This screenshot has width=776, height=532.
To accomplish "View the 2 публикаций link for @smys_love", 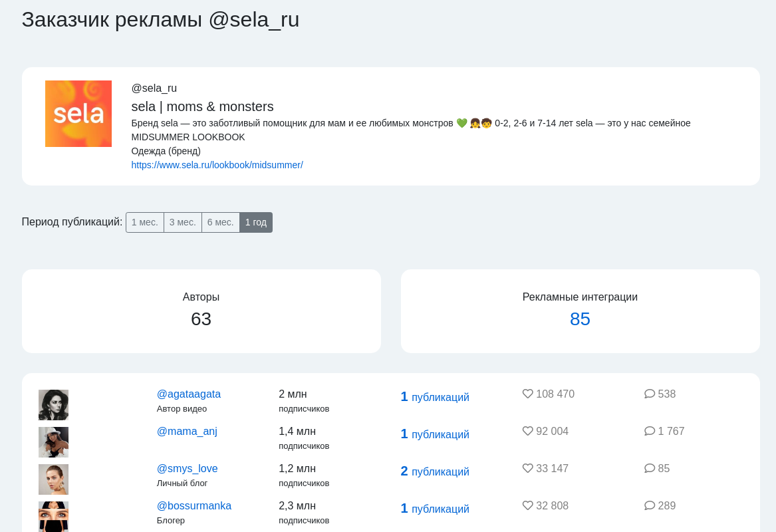I will [434, 471].
